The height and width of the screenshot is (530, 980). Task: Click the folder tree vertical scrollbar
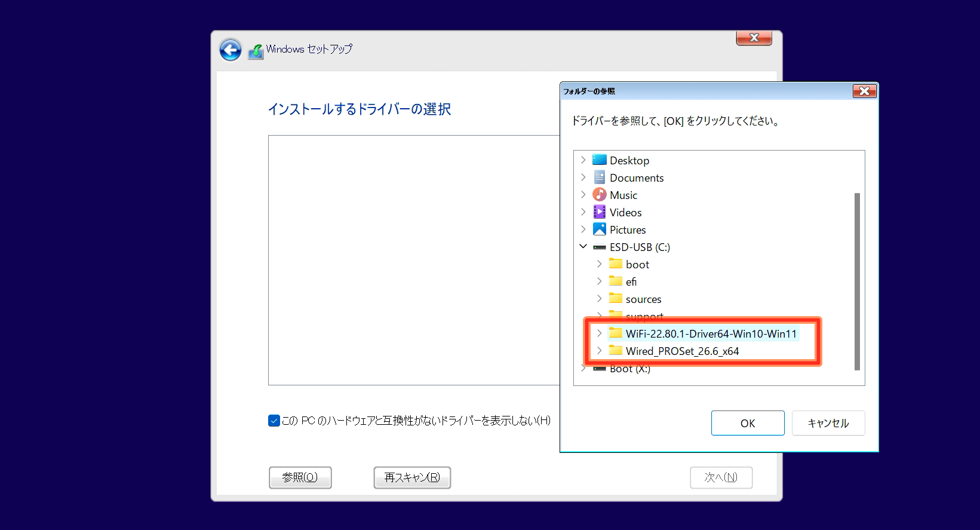(857, 281)
